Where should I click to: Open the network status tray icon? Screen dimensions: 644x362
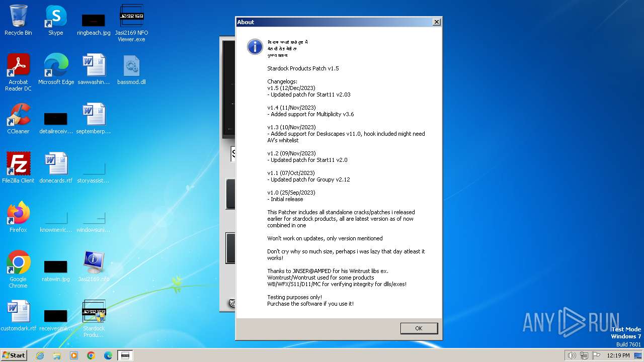(584, 355)
